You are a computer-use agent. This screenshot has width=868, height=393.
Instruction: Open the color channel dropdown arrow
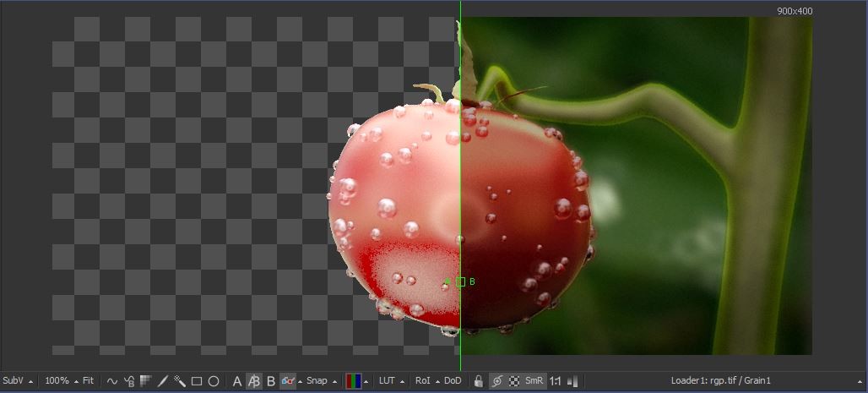366,381
